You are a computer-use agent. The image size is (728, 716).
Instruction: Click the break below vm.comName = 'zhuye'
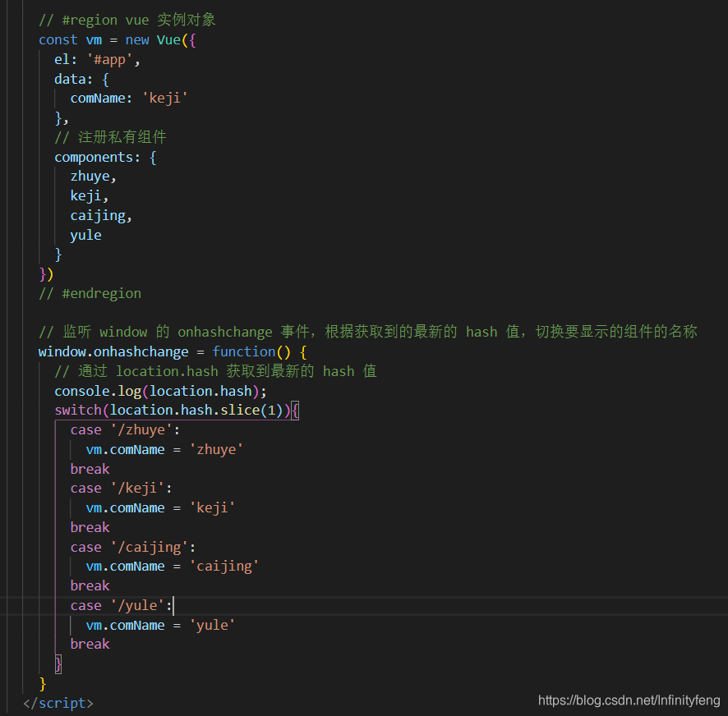point(90,469)
